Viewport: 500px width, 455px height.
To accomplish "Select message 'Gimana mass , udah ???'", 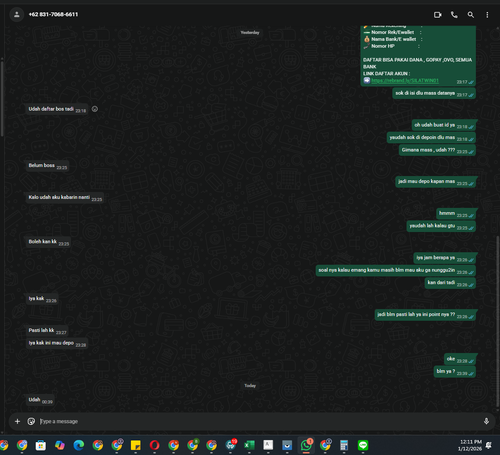I will pyautogui.click(x=437, y=150).
